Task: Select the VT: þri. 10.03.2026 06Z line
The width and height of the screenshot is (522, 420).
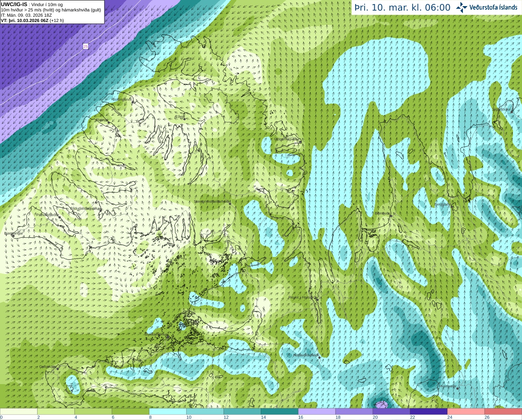Action: pos(32,20)
